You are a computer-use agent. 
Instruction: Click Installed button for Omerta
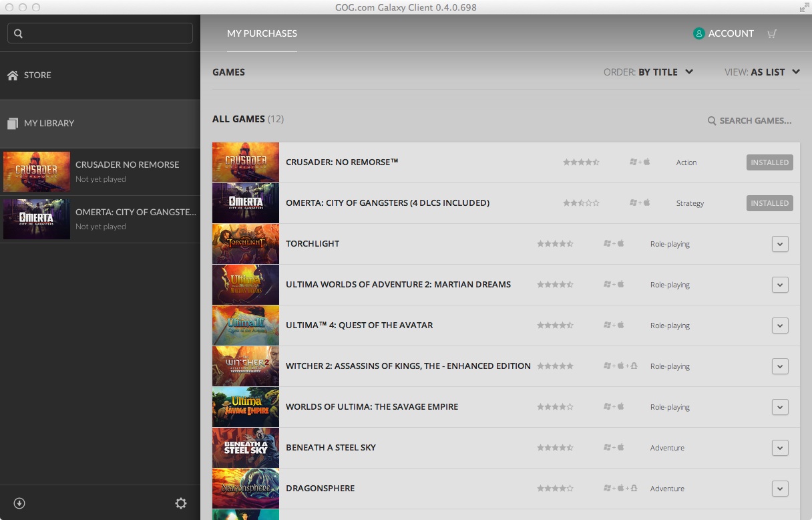(x=770, y=203)
